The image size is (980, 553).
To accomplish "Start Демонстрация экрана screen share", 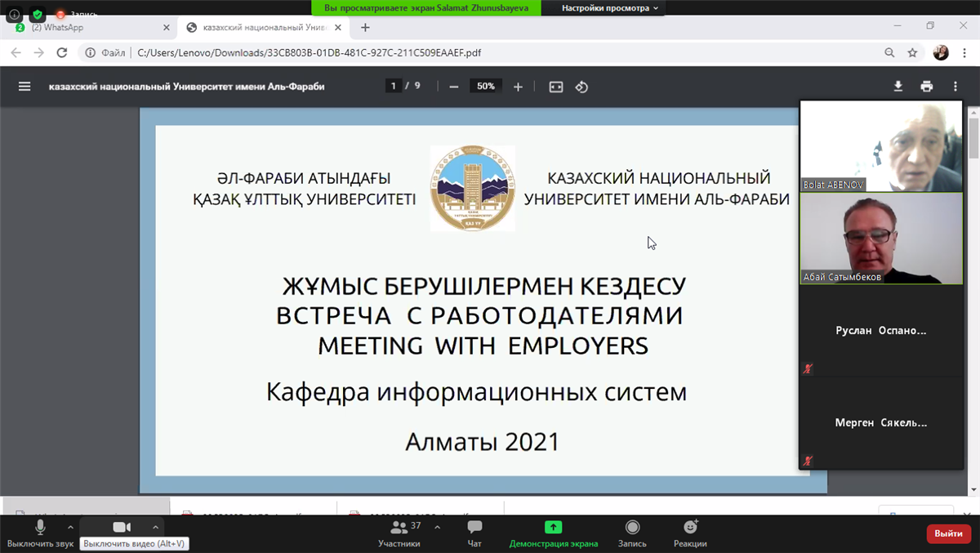I will pos(554,533).
